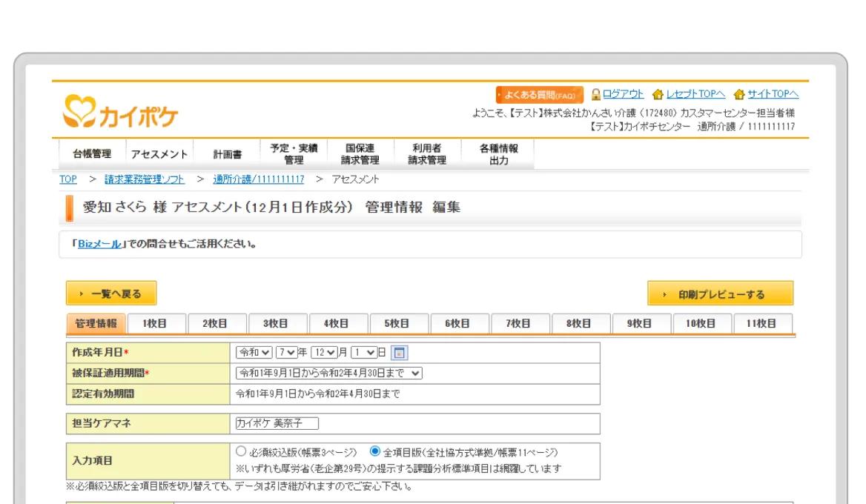This screenshot has width=866, height=504.
Task: Open the calendar date picker icon
Action: 399,353
